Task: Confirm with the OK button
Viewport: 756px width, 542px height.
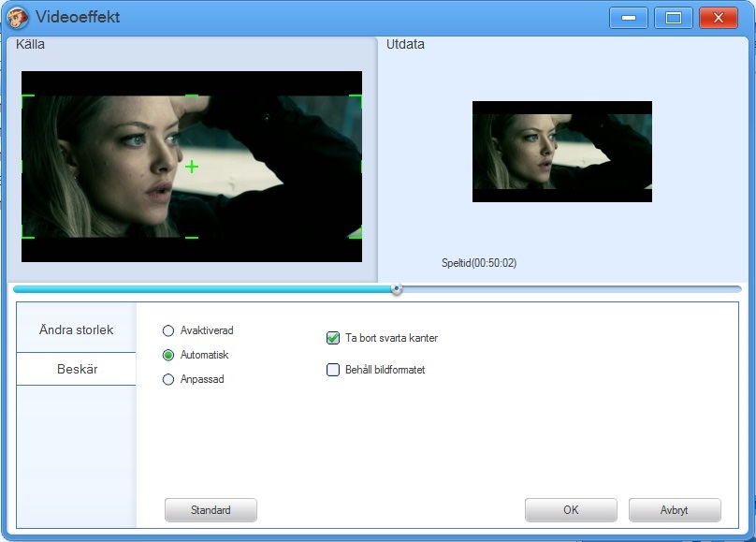Action: click(x=571, y=510)
